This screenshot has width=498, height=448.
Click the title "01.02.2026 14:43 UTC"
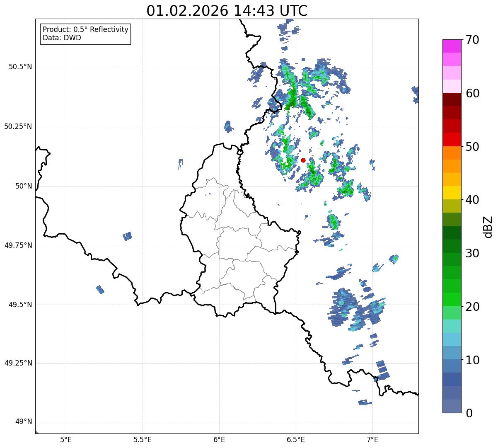(x=227, y=11)
